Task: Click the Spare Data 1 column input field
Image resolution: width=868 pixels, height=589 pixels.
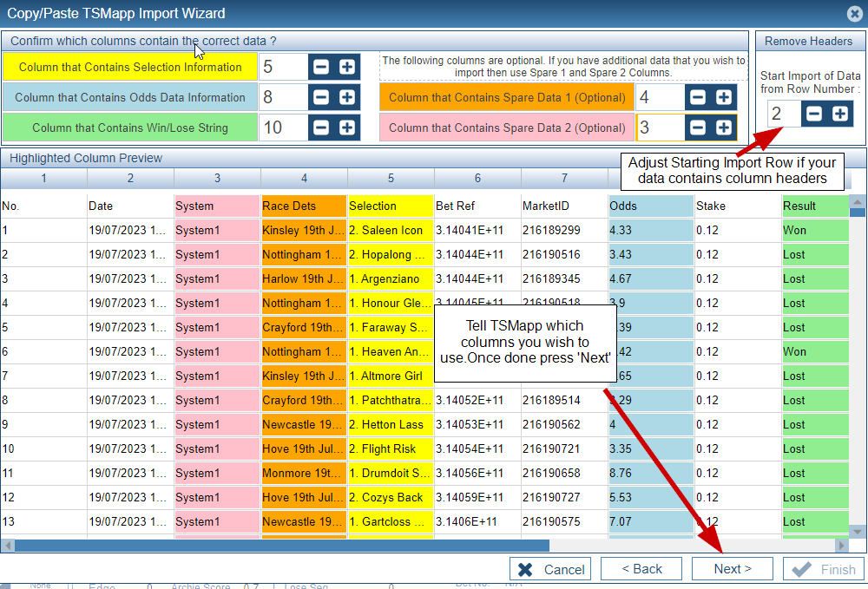Action: tap(660, 97)
